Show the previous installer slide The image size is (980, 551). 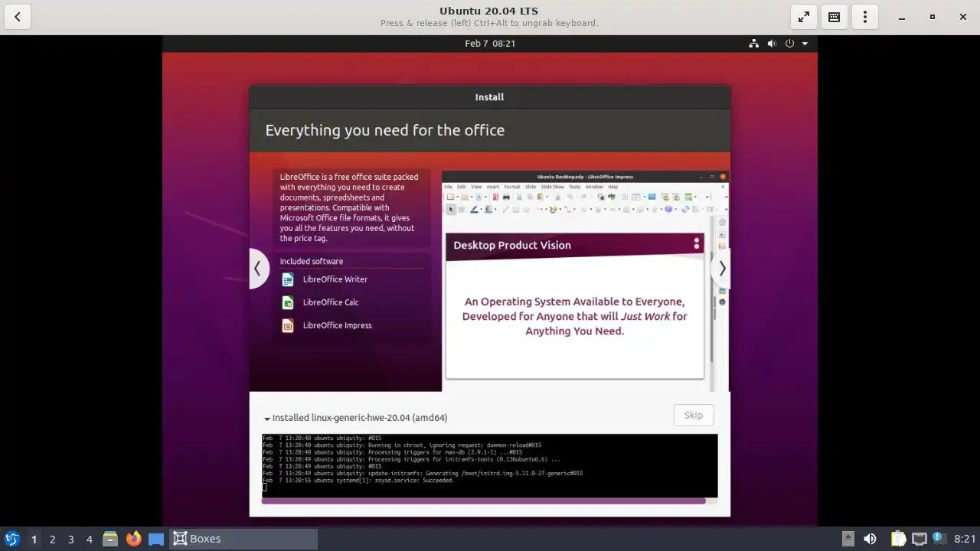coord(258,269)
